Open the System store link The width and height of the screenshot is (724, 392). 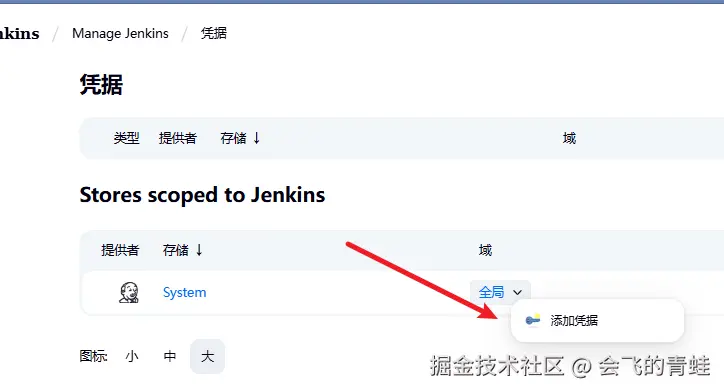pos(184,292)
